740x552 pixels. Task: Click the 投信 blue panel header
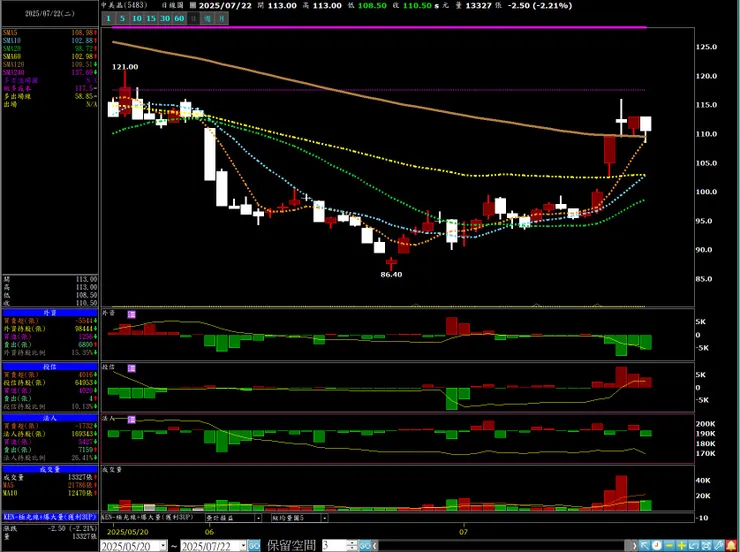[x=50, y=367]
